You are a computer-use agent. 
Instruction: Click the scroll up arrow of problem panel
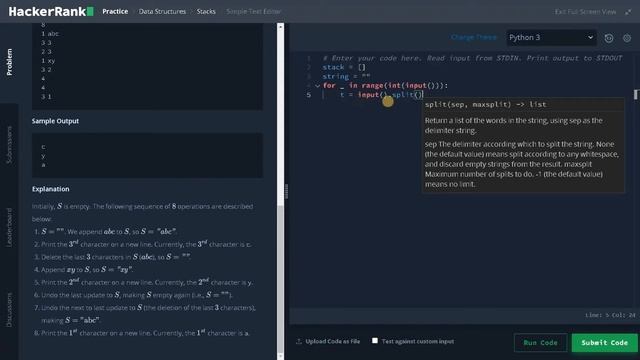pyautogui.click(x=280, y=27)
